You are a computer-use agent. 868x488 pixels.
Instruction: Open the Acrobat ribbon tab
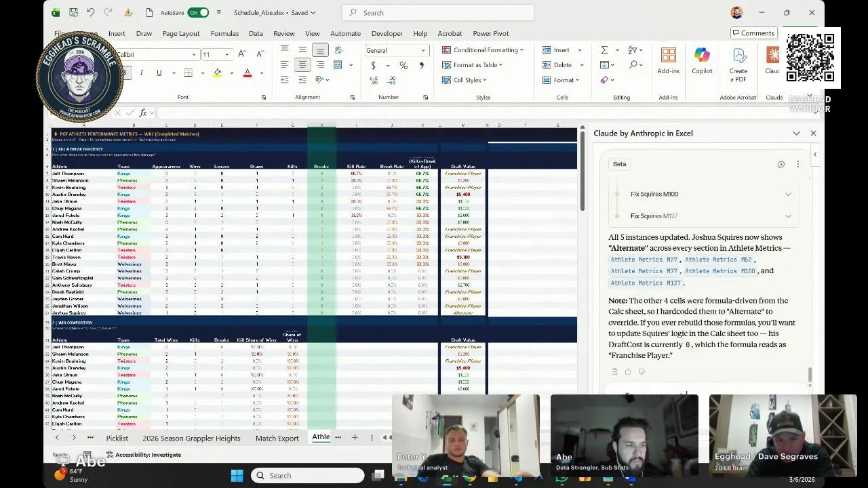[x=450, y=33]
